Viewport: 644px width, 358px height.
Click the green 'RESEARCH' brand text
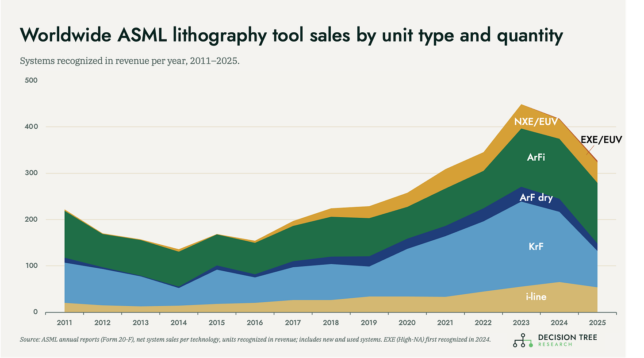point(555,344)
